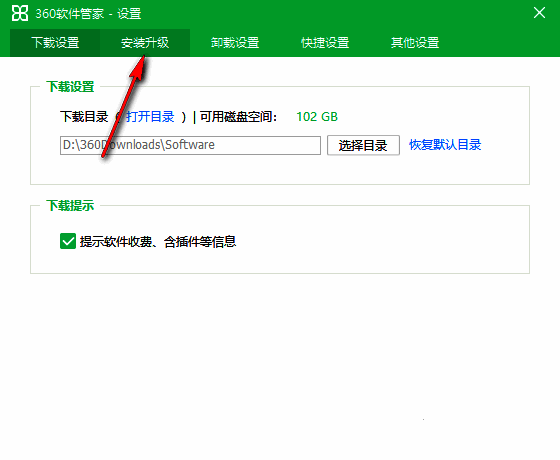
Task: Click the 可用磁盘空间 label
Action: coord(238,117)
